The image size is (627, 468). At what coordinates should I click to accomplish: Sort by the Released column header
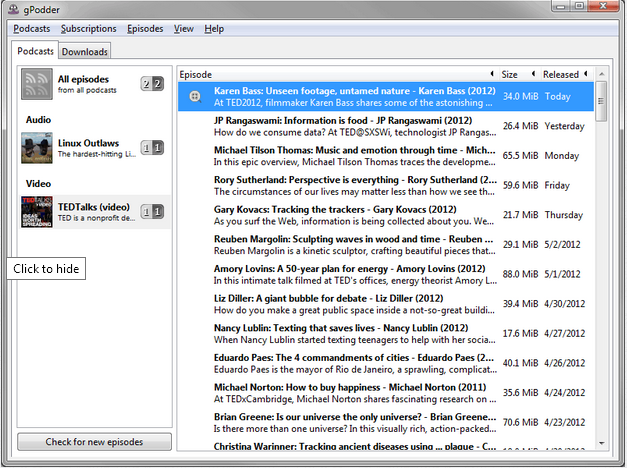click(x=565, y=74)
